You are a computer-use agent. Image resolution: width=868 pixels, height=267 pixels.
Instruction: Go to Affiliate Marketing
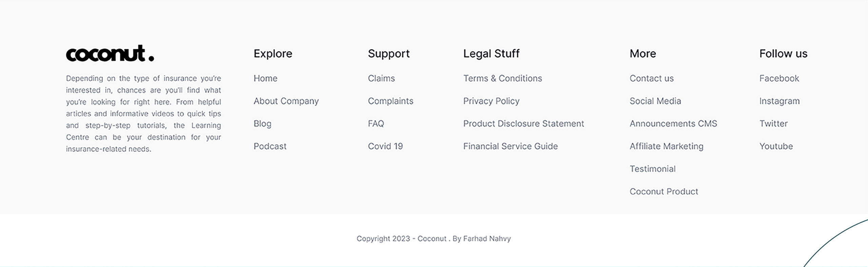[x=667, y=146]
